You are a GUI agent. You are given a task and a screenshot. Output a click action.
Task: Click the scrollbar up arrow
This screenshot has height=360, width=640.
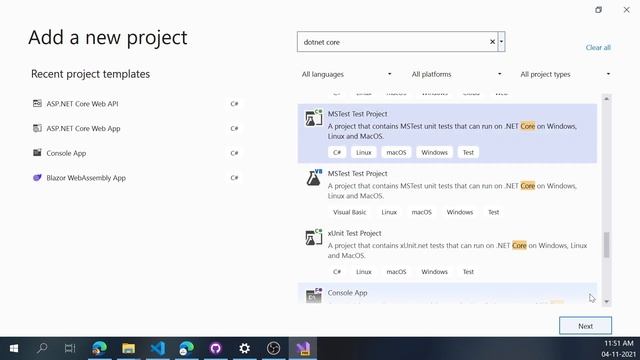pos(607,98)
